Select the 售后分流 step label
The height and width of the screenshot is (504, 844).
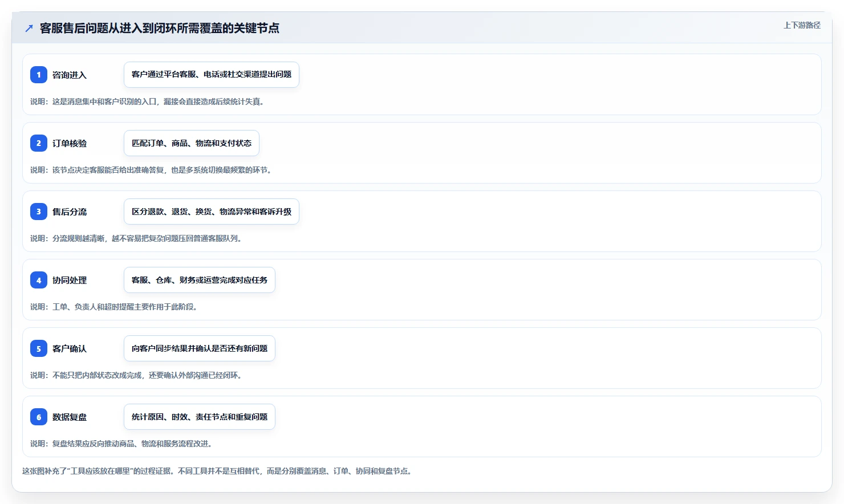click(x=70, y=212)
